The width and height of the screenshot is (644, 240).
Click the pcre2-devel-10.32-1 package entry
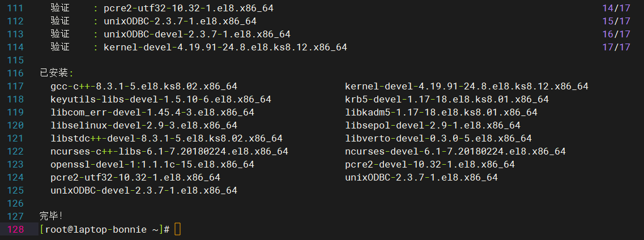(x=429, y=165)
